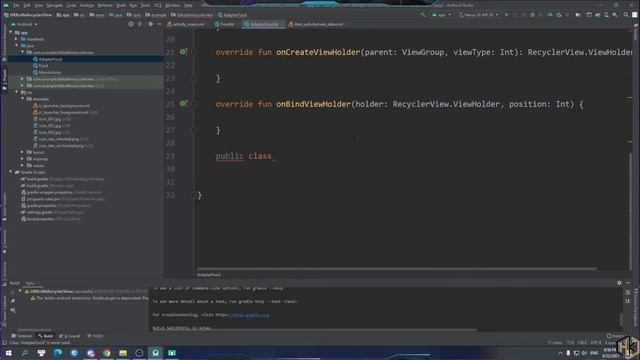Screen dimensions: 640x360
Task: Collapse the java folder node
Action: (16, 46)
